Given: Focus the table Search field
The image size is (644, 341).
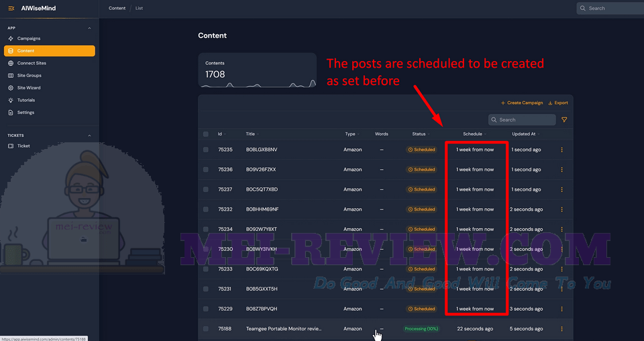Looking at the screenshot, I should click(522, 119).
